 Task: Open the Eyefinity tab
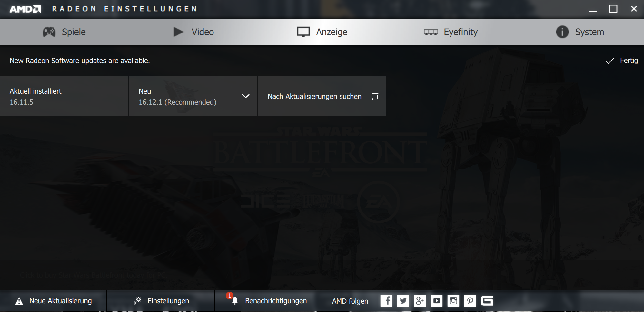[x=451, y=32]
